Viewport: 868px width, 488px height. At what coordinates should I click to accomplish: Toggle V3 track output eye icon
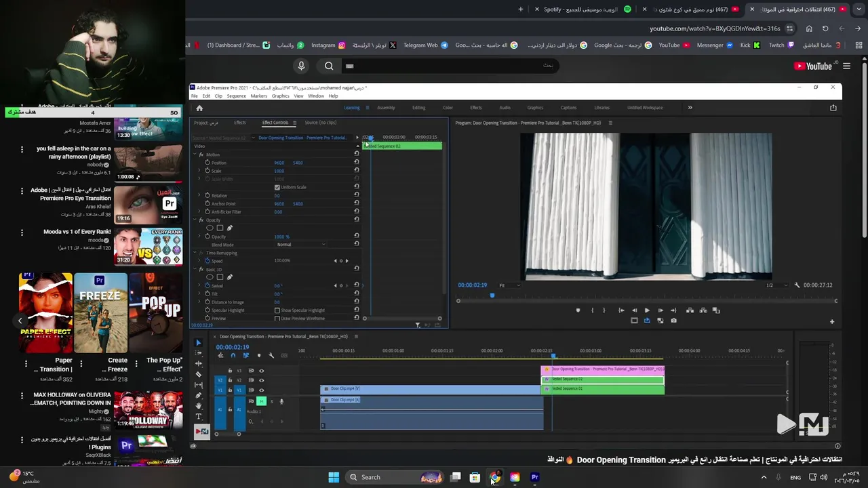(x=261, y=371)
